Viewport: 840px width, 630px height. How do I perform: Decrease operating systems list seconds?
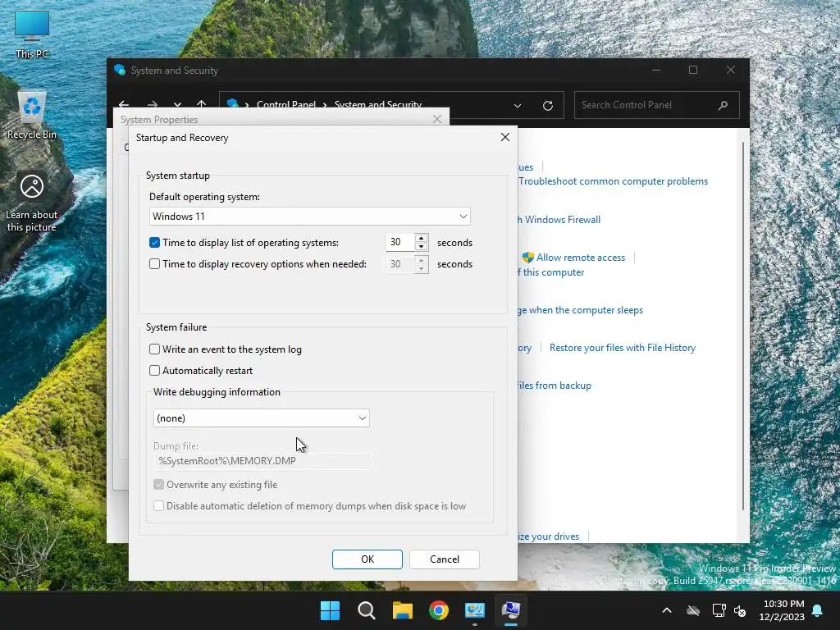pos(421,246)
